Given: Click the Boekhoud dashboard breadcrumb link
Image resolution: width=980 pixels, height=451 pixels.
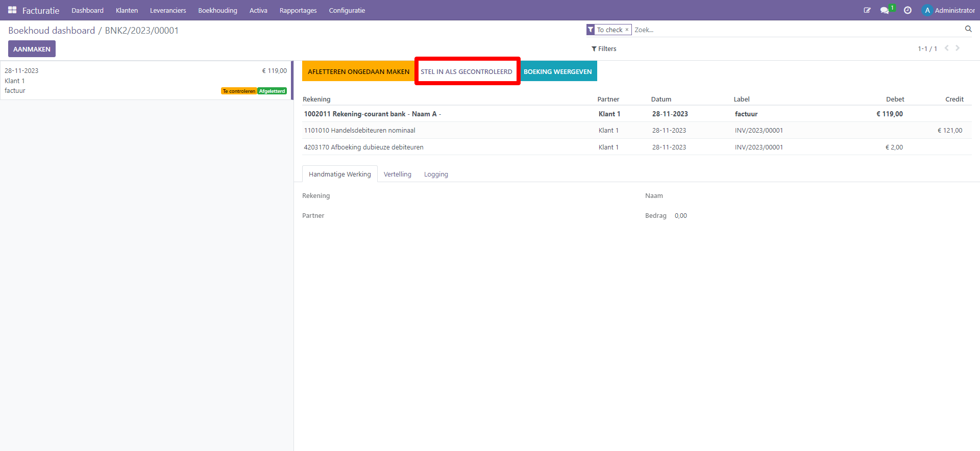Looking at the screenshot, I should point(52,31).
